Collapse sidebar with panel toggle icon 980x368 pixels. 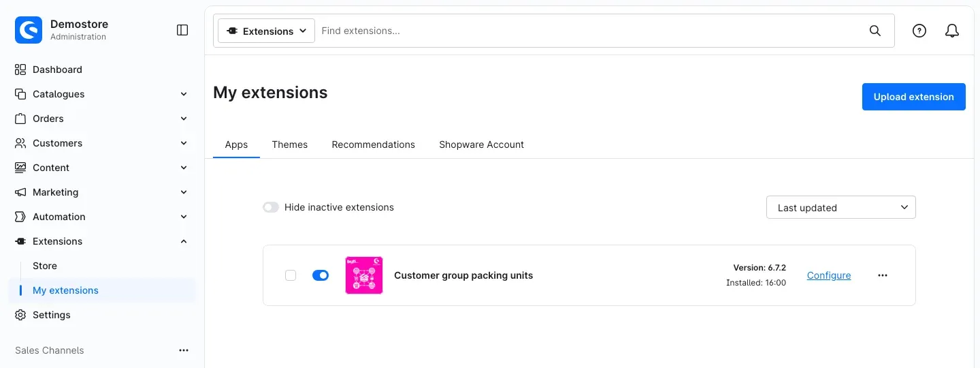coord(182,30)
